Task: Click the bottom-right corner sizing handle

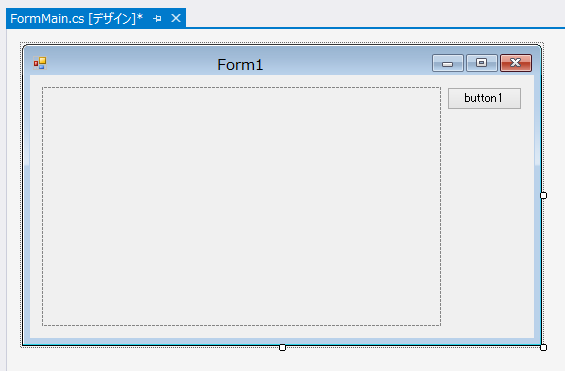Action: (x=543, y=347)
